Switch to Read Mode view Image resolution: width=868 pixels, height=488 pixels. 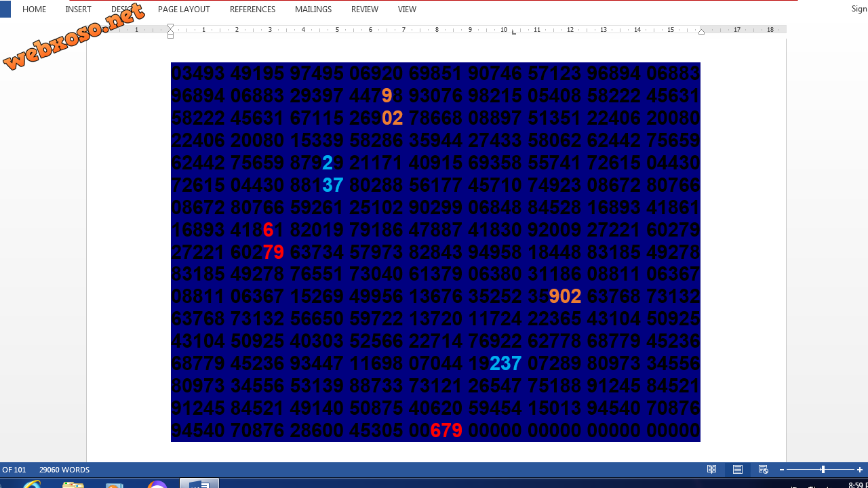pyautogui.click(x=712, y=470)
